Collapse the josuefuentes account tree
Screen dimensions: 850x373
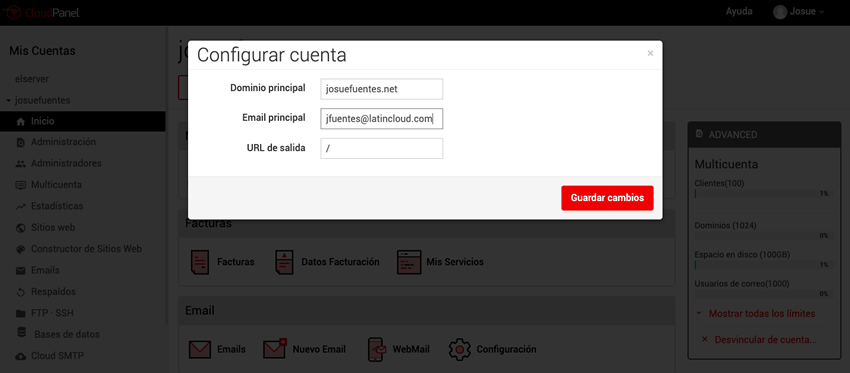pos(9,101)
